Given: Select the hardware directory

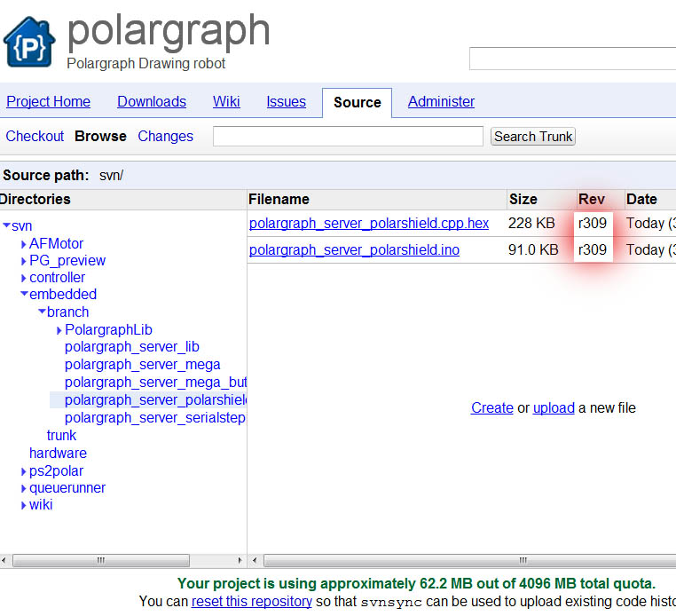Looking at the screenshot, I should [58, 453].
